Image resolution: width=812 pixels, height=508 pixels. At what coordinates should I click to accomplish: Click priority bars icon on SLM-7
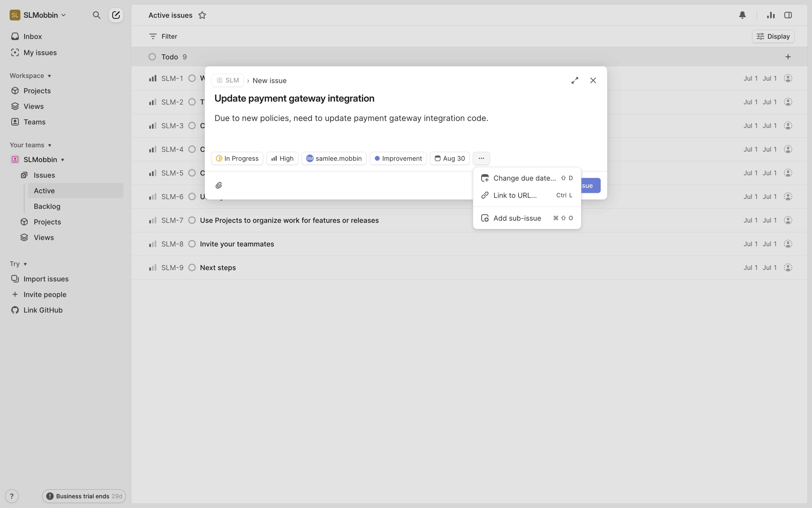pyautogui.click(x=153, y=220)
